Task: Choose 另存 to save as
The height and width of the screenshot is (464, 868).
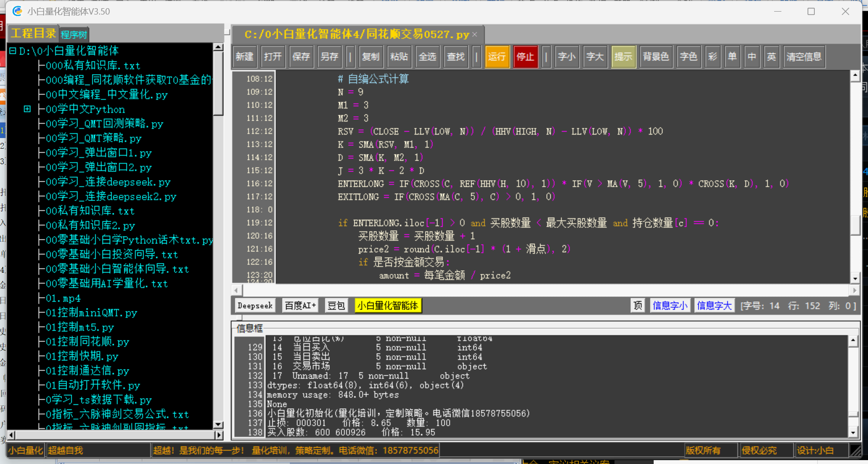Action: coord(329,57)
